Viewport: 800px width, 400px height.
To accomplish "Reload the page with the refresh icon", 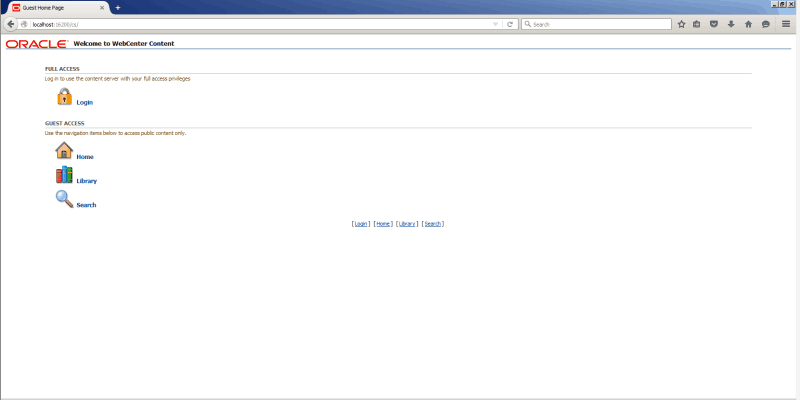I will click(x=510, y=24).
